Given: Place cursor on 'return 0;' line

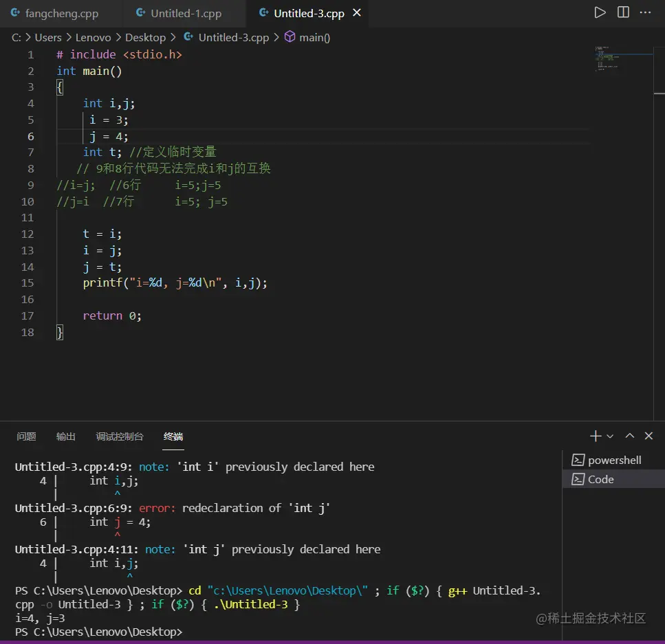Looking at the screenshot, I should (x=112, y=316).
